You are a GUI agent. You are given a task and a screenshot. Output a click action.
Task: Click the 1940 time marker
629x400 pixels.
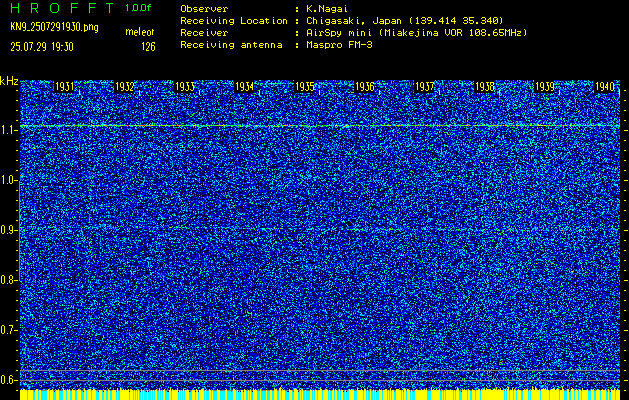pos(605,87)
